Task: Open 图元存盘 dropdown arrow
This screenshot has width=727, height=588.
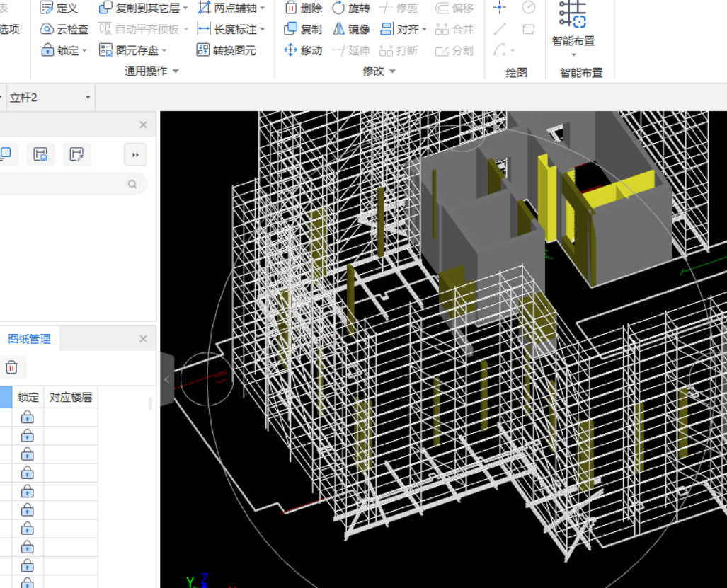Action: [x=164, y=50]
